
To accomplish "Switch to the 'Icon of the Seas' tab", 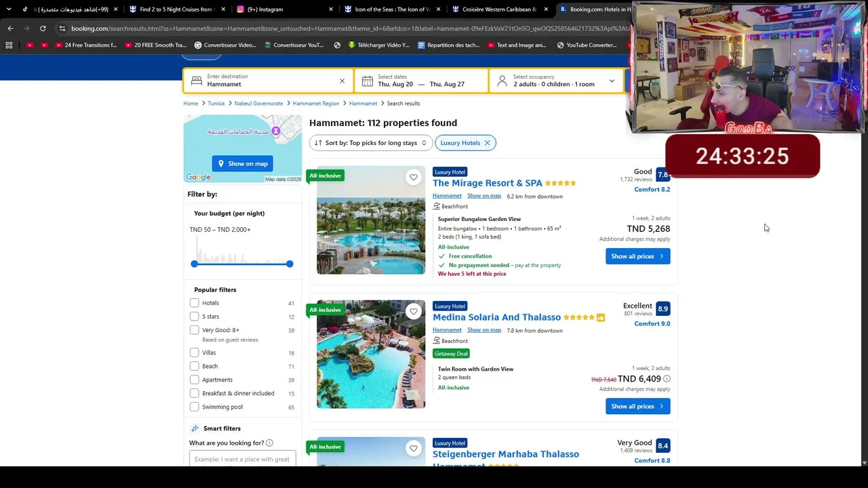I will tap(392, 9).
